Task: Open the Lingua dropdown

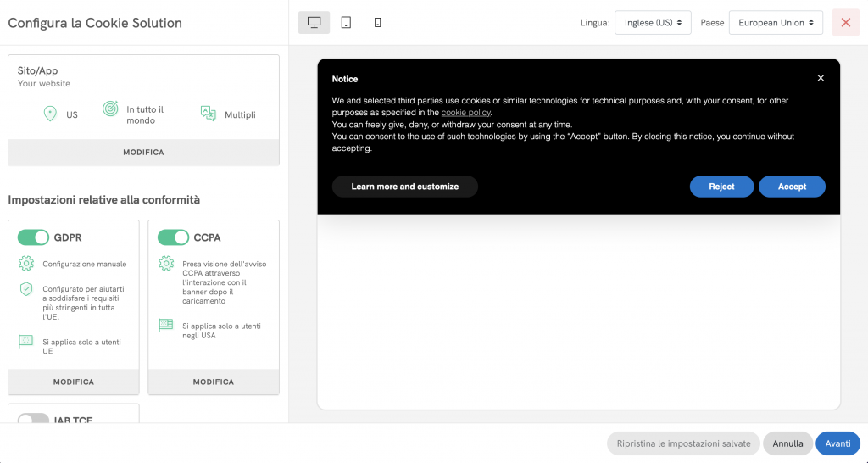Action: (653, 23)
